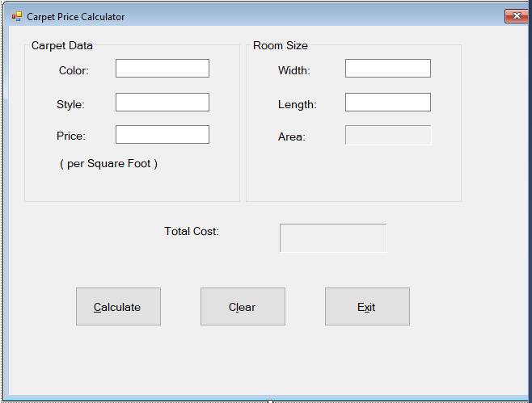Select the read-only Area field
532x403 pixels.
tap(388, 136)
